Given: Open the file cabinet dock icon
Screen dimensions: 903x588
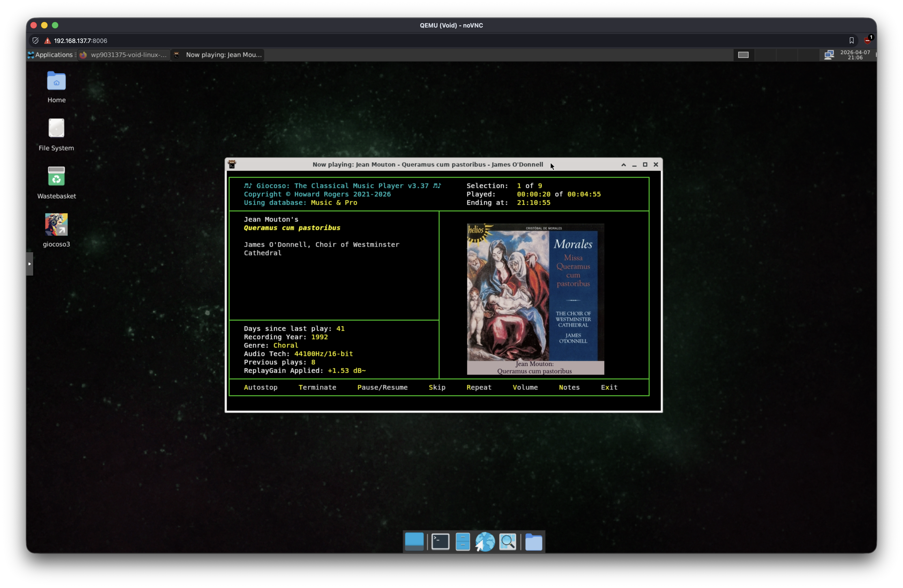Looking at the screenshot, I should (462, 541).
